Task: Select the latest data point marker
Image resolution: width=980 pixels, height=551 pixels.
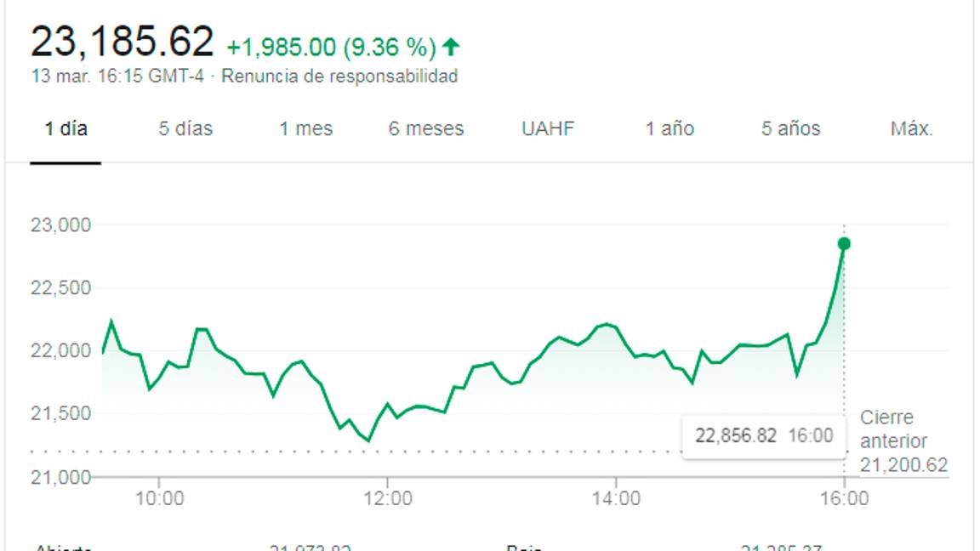Action: pyautogui.click(x=843, y=244)
